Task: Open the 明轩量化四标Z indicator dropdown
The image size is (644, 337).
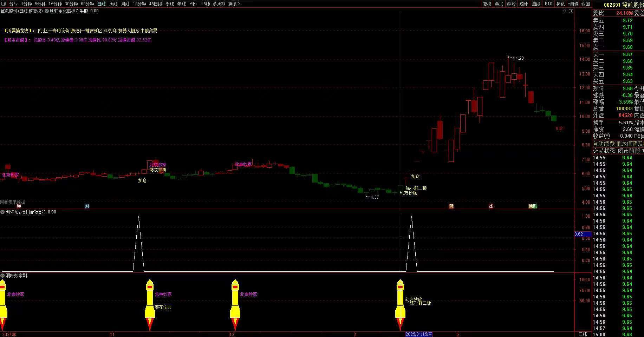Action: [x=47, y=11]
